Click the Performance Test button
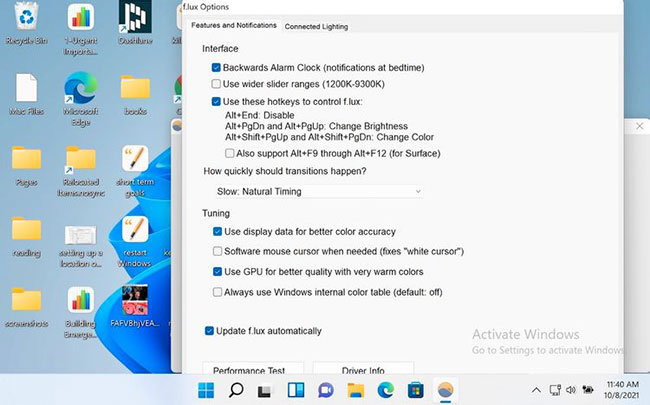 253,369
